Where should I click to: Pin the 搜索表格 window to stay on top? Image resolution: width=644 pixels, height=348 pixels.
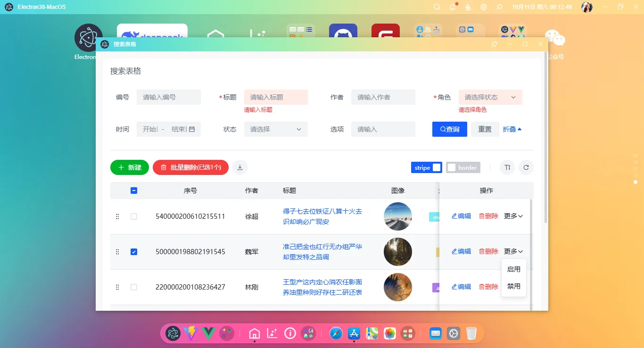(494, 44)
